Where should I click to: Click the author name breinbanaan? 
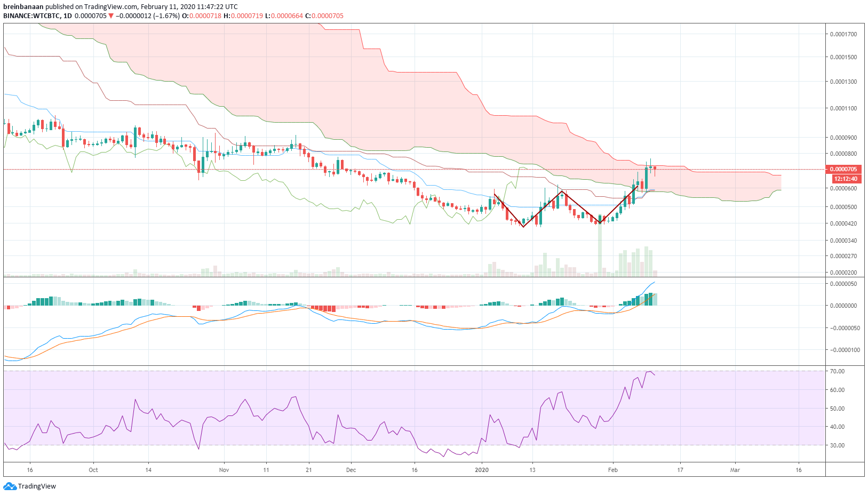point(23,7)
